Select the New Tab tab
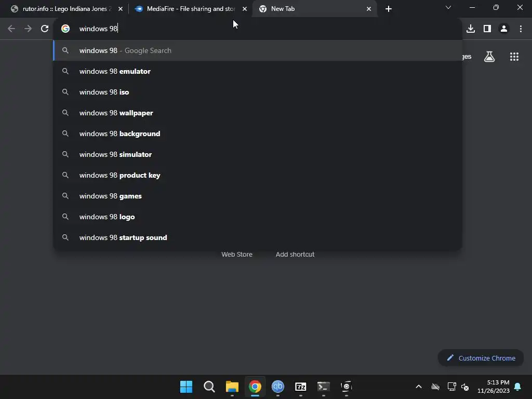The image size is (532, 399). coord(314,9)
